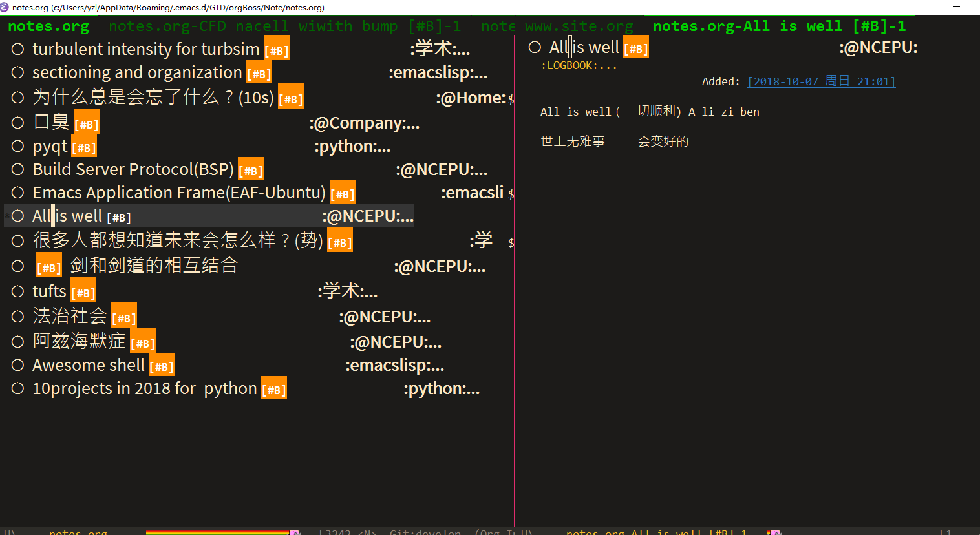Switch to 'notes.org-All is well [#B]-1' tab
Viewport: 980px width, 535px height.
coord(780,26)
